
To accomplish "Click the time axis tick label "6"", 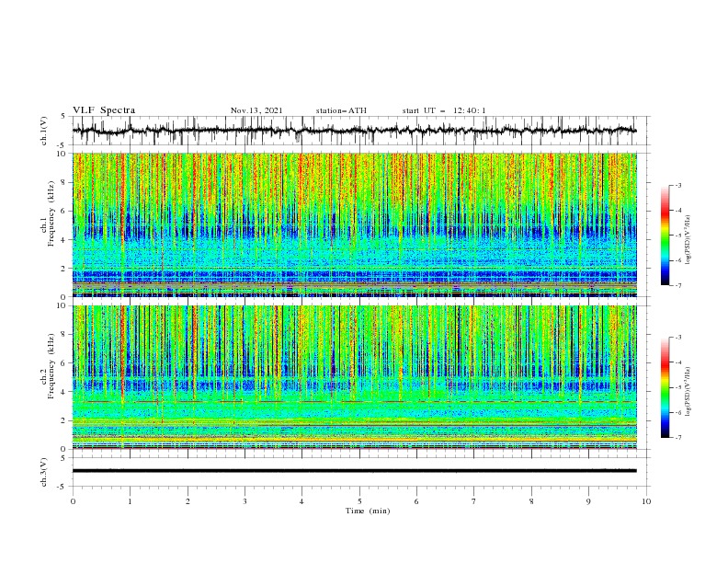I will tap(416, 501).
